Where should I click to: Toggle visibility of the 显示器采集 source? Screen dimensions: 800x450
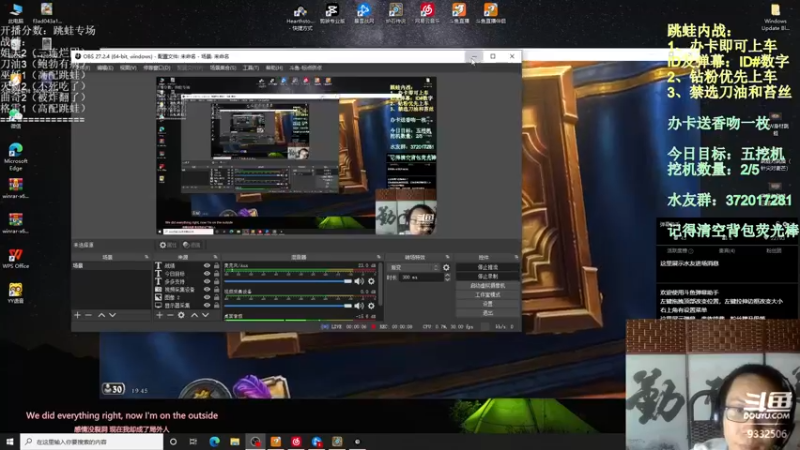(207, 305)
